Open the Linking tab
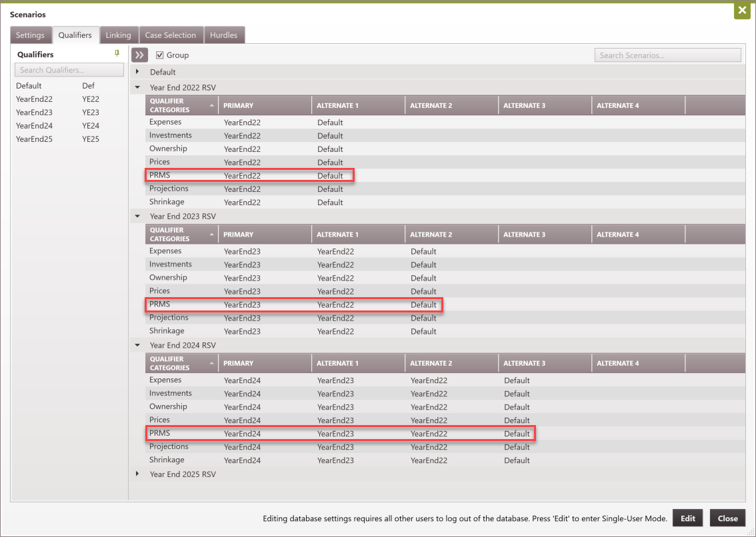Image resolution: width=756 pixels, height=537 pixels. pyautogui.click(x=119, y=35)
